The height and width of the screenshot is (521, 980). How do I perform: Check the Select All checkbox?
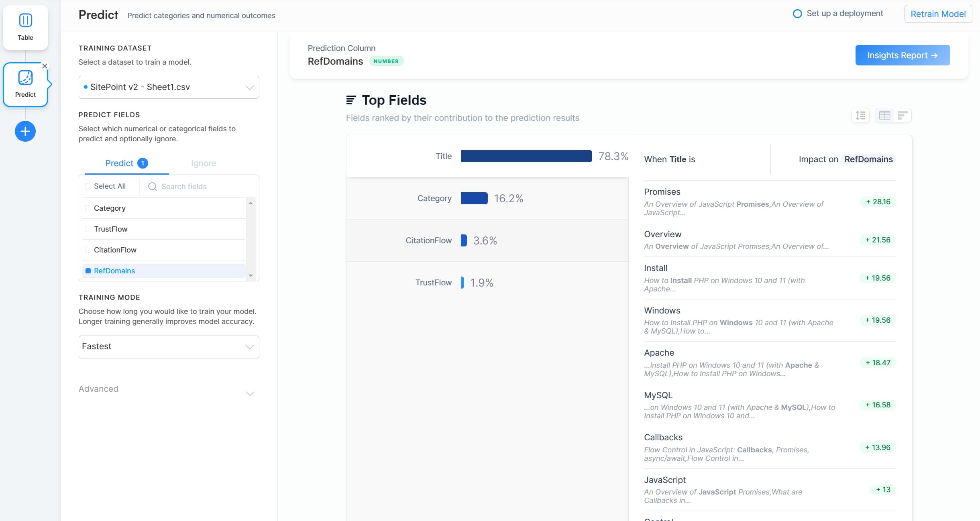(88, 186)
